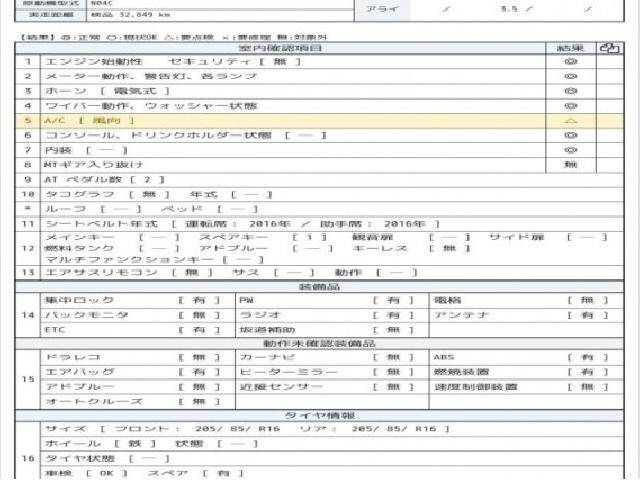
Task: Click the エアバッグ label
Action: point(80,372)
